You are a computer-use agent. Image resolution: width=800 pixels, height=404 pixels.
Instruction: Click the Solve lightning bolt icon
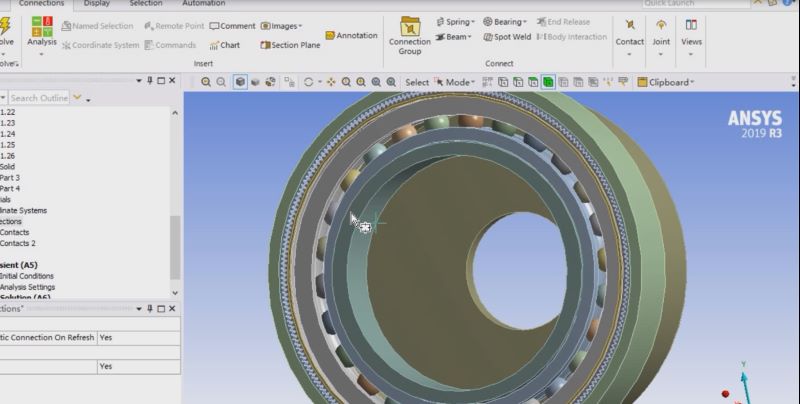coord(6,26)
